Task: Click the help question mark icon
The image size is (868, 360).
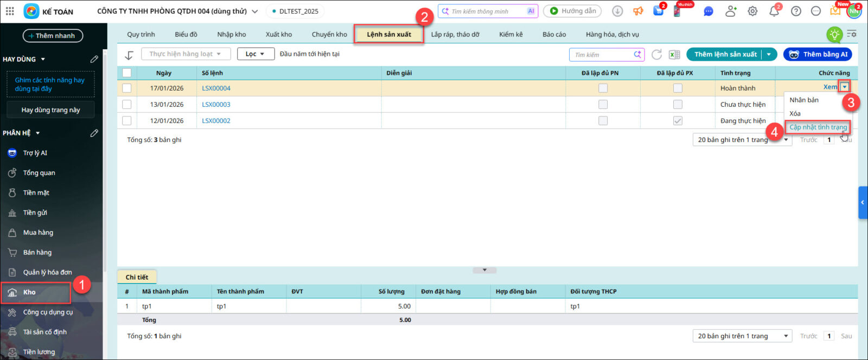Action: [x=796, y=11]
